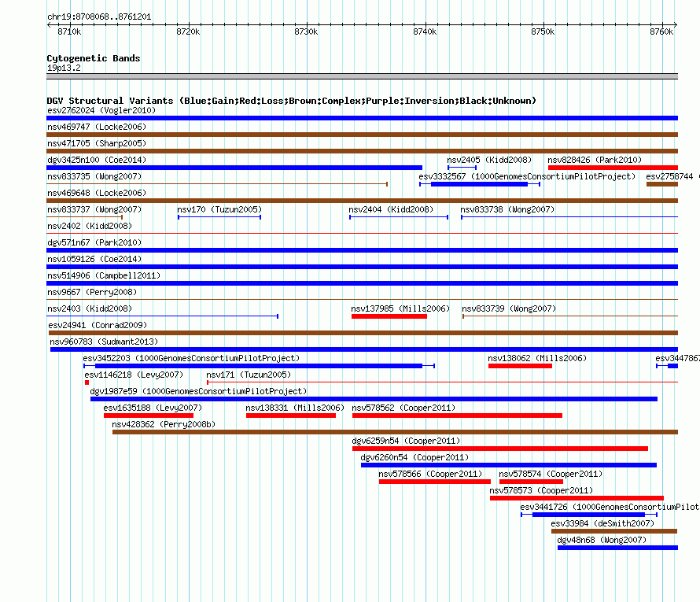Open the dgv571n67 (Park2010) label
Image resolution: width=700 pixels, height=602 pixels.
point(94,242)
